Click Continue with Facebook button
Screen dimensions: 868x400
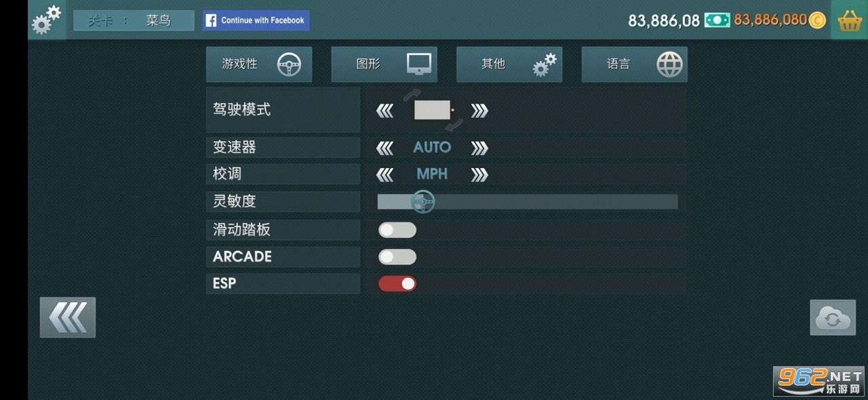(x=256, y=20)
